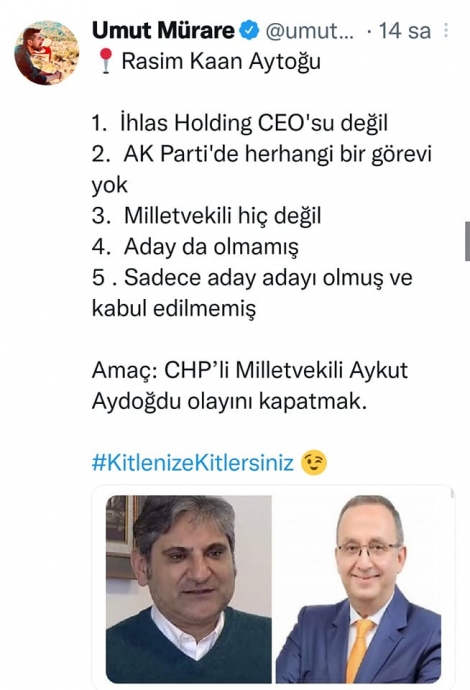Open the Umut Mürare display name
The image size is (470, 690).
[x=163, y=31]
